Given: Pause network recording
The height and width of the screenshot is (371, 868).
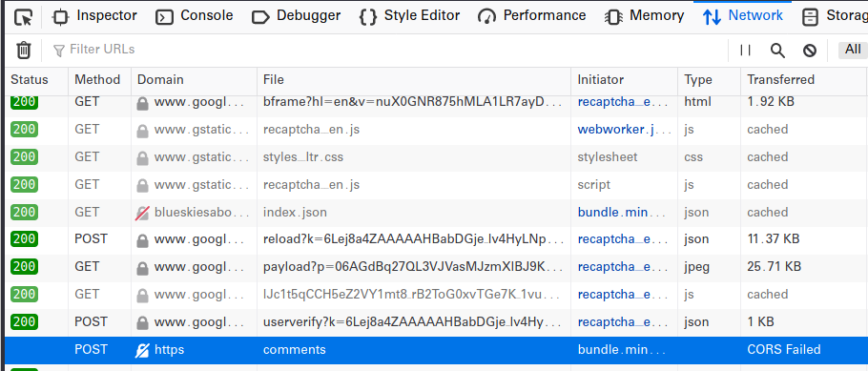Looking at the screenshot, I should click(x=746, y=51).
